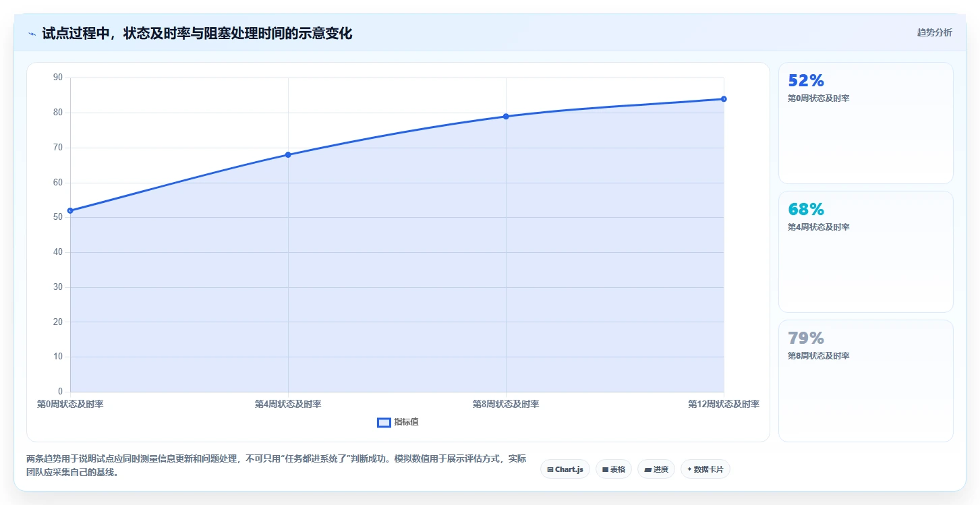Select the 第0周 data point on the line
This screenshot has width=980, height=505.
pyautogui.click(x=70, y=210)
